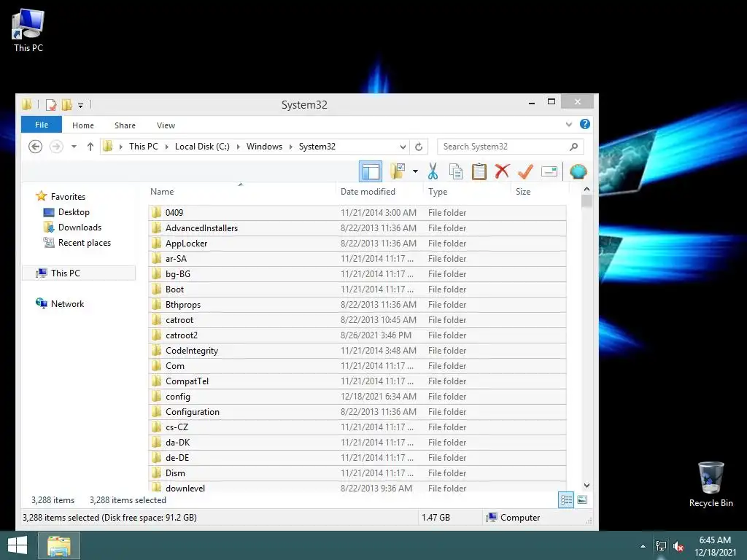Click the Forward navigation arrow
Viewport: 747px width, 560px height.
coord(56,146)
